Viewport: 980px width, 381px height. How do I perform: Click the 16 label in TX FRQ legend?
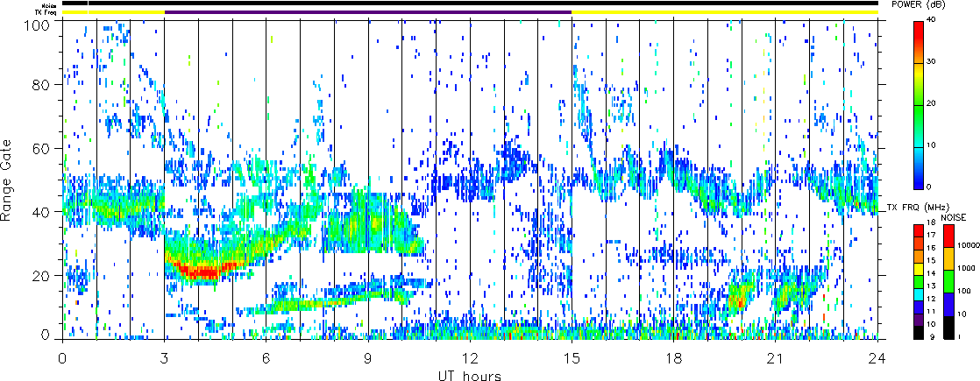tap(931, 248)
